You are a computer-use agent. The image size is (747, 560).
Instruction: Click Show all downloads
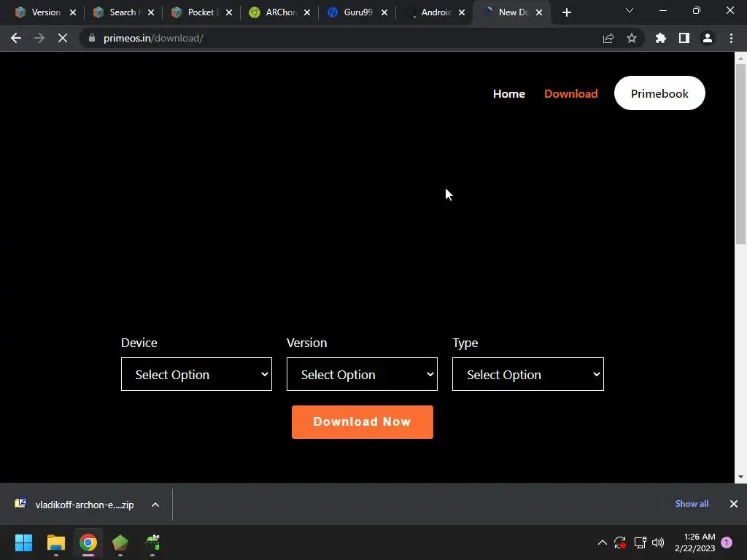click(x=692, y=504)
